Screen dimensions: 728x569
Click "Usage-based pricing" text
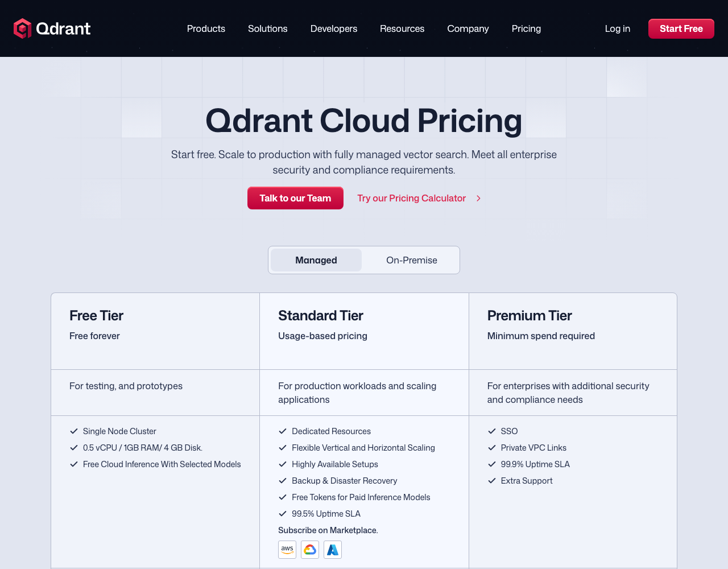coord(322,336)
